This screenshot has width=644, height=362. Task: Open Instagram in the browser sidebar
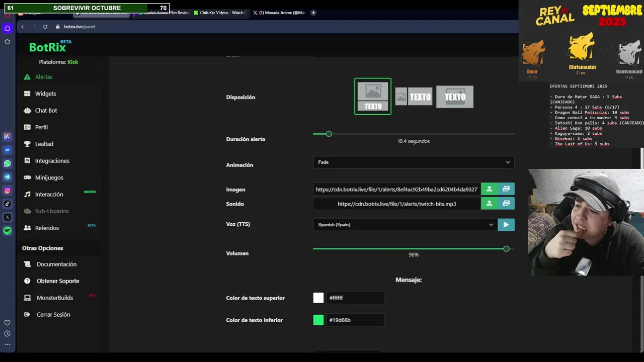[7, 191]
